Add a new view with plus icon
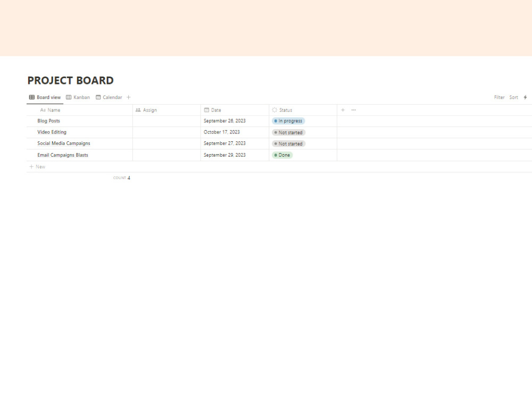This screenshot has height=398, width=532. tap(129, 97)
